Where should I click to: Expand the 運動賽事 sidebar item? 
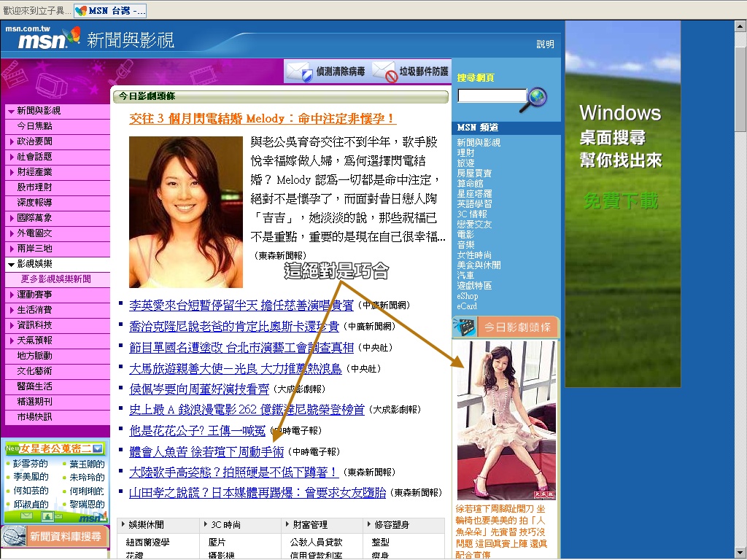point(12,295)
